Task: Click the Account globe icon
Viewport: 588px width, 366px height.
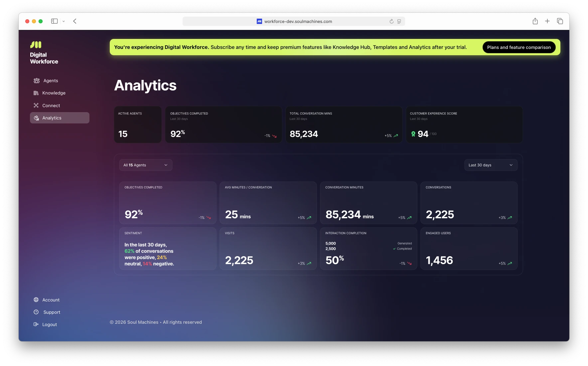Action: 36,300
